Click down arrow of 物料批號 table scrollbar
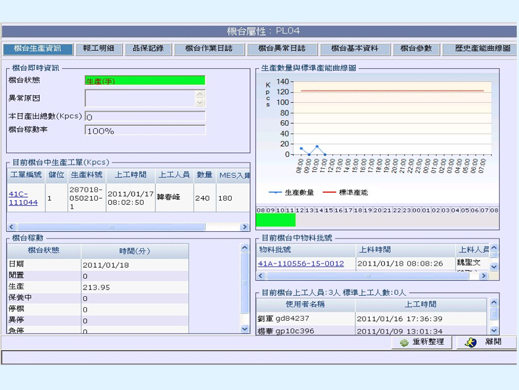Screen dimensions: 519x390 point(494,267)
